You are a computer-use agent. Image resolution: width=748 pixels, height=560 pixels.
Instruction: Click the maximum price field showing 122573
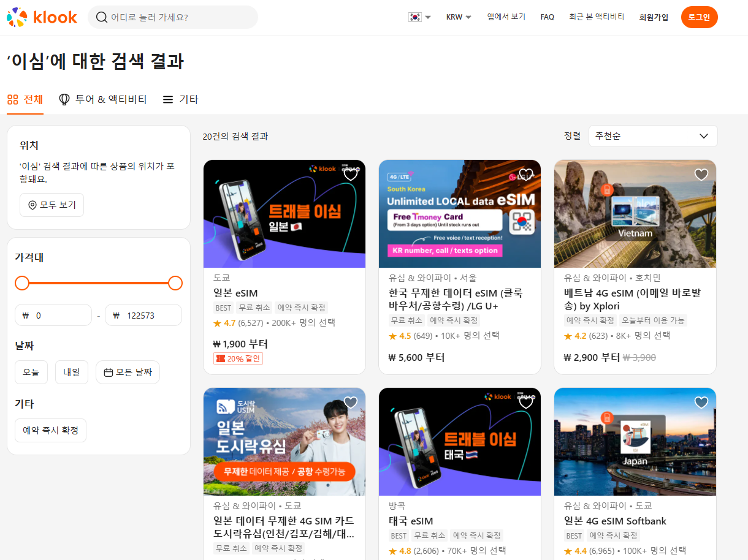(143, 316)
